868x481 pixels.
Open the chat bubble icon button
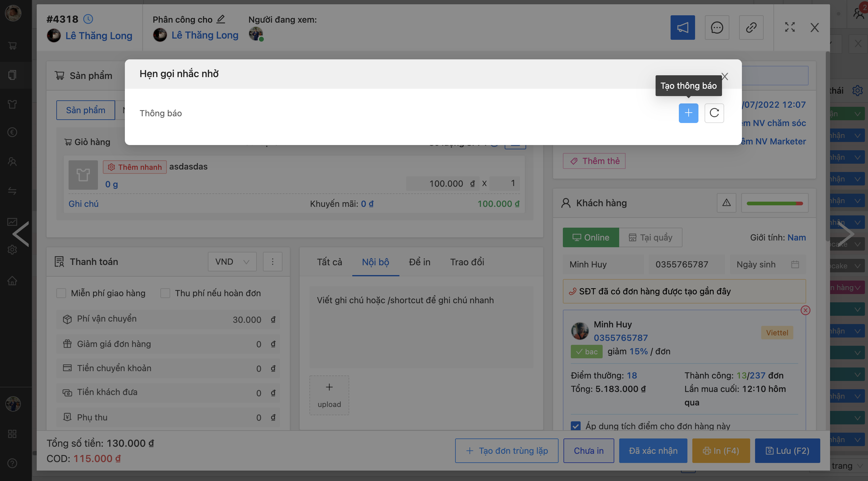(717, 27)
